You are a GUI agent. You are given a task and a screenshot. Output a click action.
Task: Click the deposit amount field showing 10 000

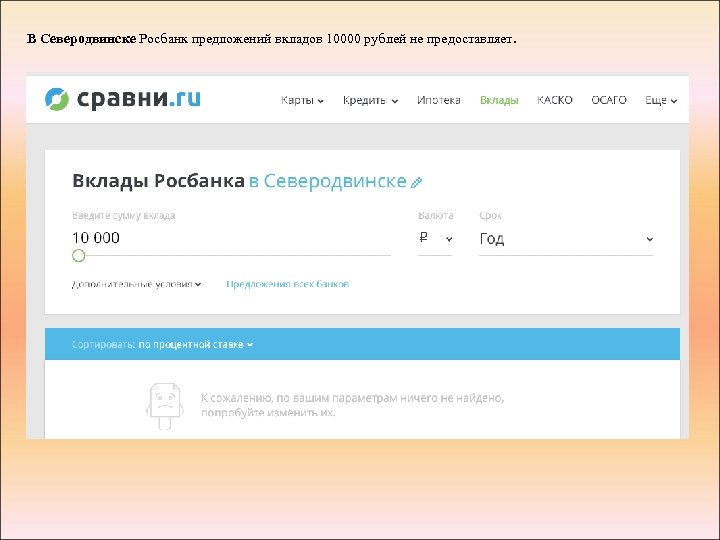(231, 238)
